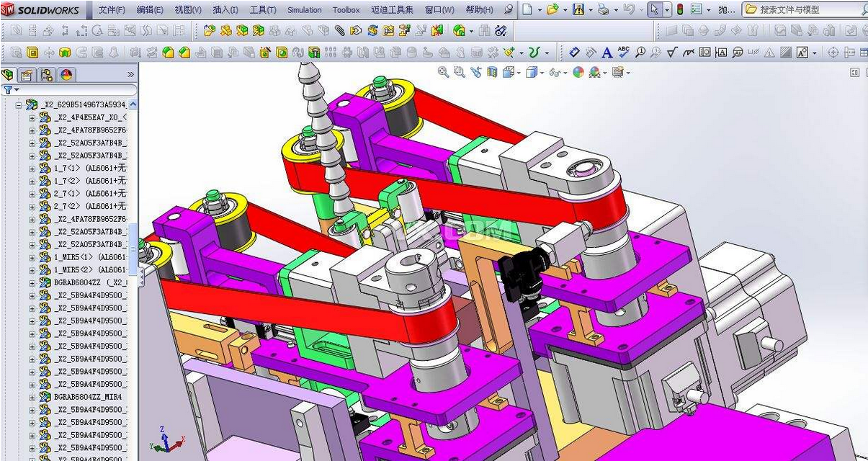Expand the BGRAB6804ZZ component node
868x461 pixels.
32,283
